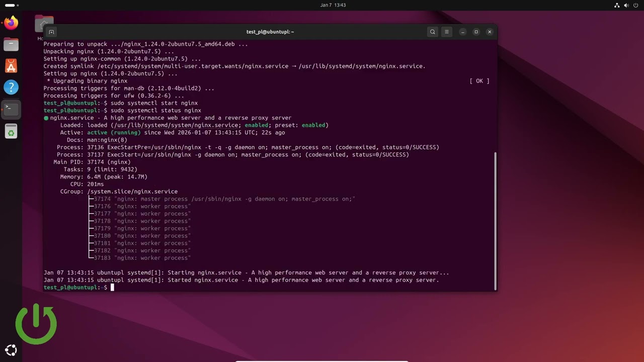
Task: Launch App Center from the dock
Action: pyautogui.click(x=11, y=66)
